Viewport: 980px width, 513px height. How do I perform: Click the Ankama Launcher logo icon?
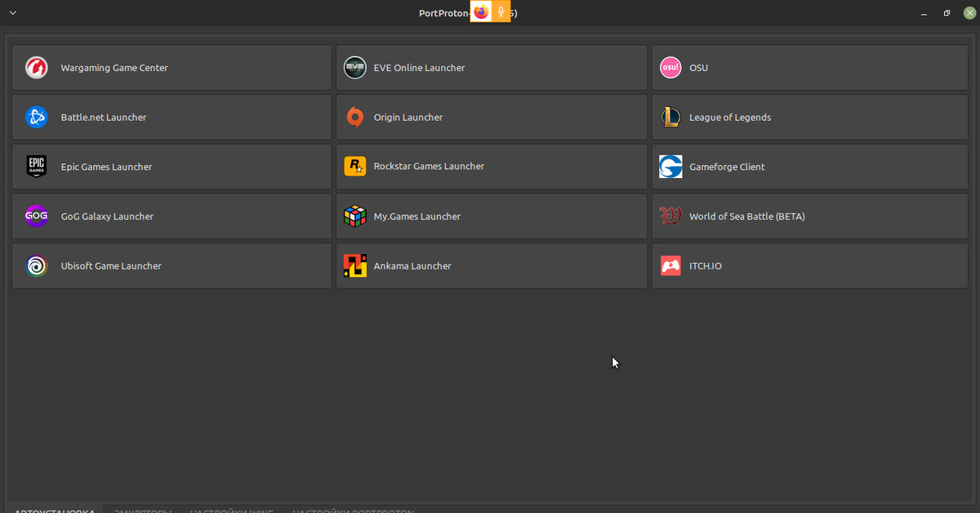click(x=354, y=266)
